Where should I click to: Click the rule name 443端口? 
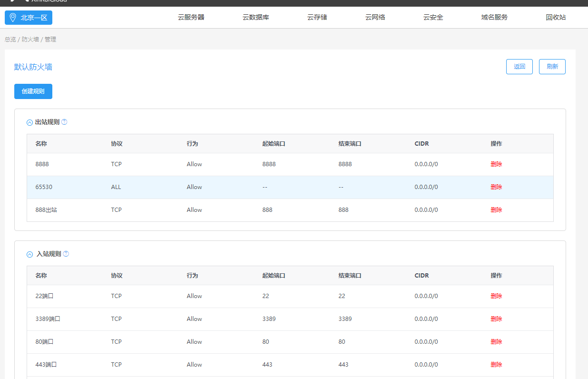click(x=46, y=365)
